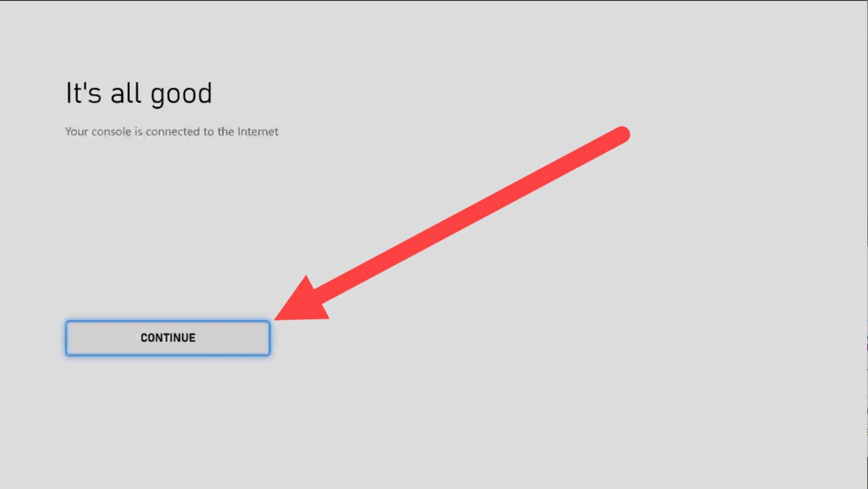Click the Continue button to proceed
868x489 pixels.
168,337
